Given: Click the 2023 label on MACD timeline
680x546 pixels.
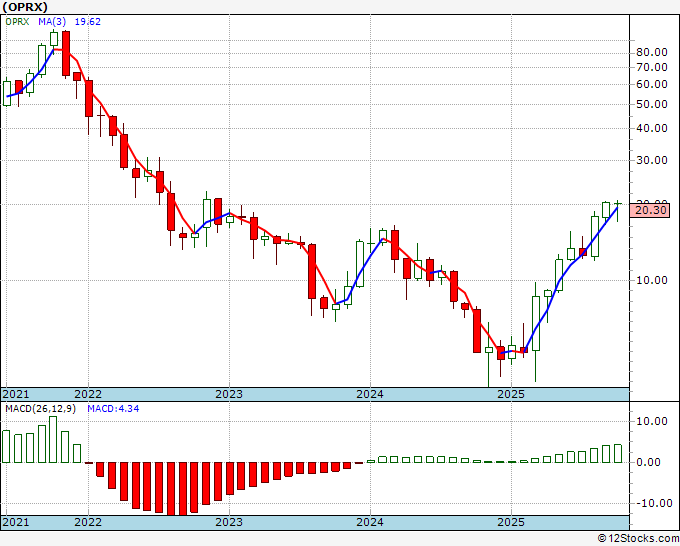Looking at the screenshot, I should point(229,522).
